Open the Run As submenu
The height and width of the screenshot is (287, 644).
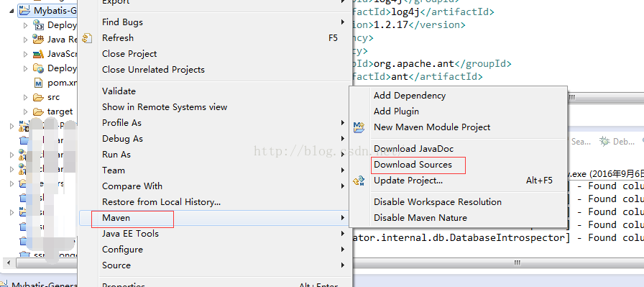pyautogui.click(x=215, y=155)
